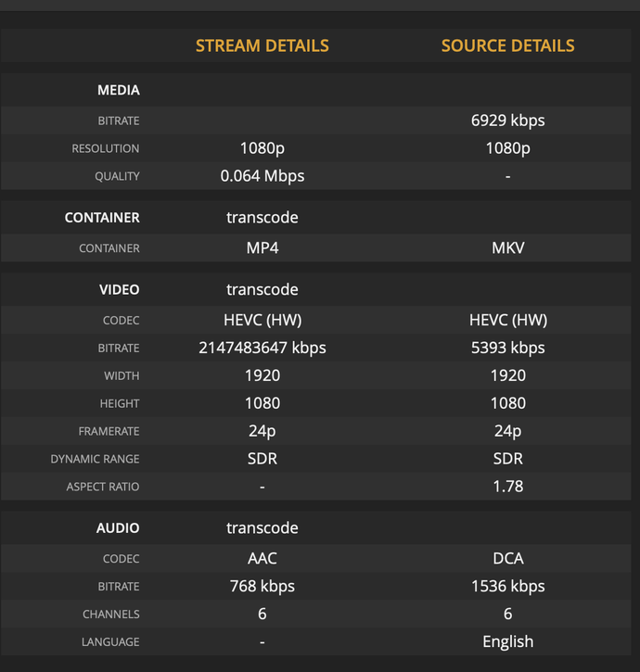Click the DCA source audio codec value

[507, 559]
